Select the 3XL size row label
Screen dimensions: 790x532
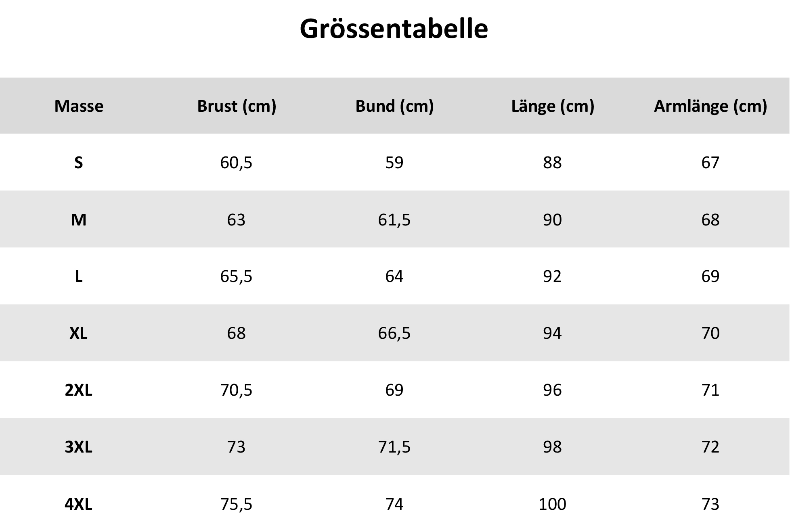pyautogui.click(x=79, y=447)
